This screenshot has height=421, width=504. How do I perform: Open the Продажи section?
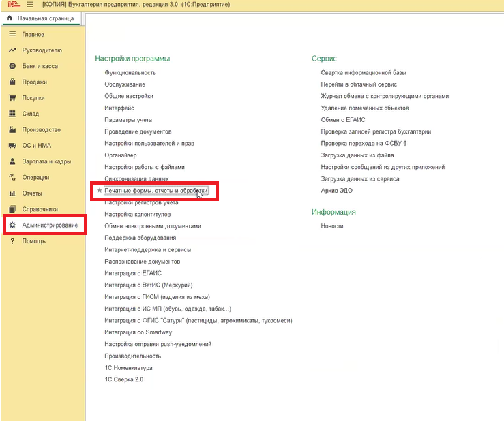(x=34, y=82)
